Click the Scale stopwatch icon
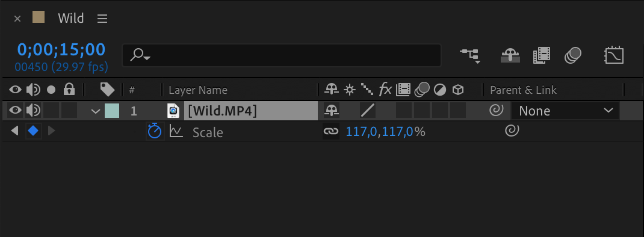The height and width of the screenshot is (237, 644). coord(155,132)
